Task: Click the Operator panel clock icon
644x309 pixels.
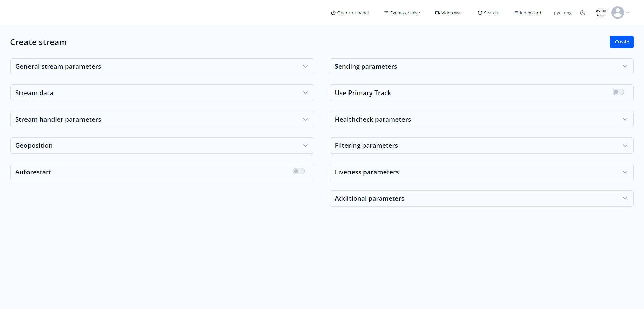Action: (x=333, y=13)
